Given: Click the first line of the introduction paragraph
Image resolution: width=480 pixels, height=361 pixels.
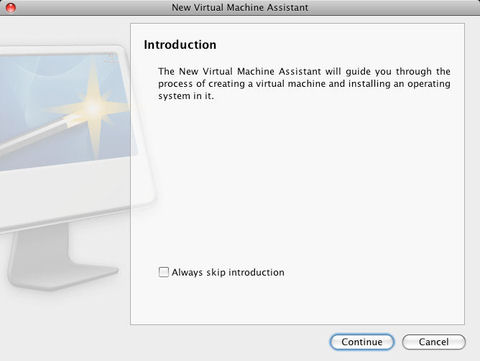Looking at the screenshot, I should click(x=304, y=71).
